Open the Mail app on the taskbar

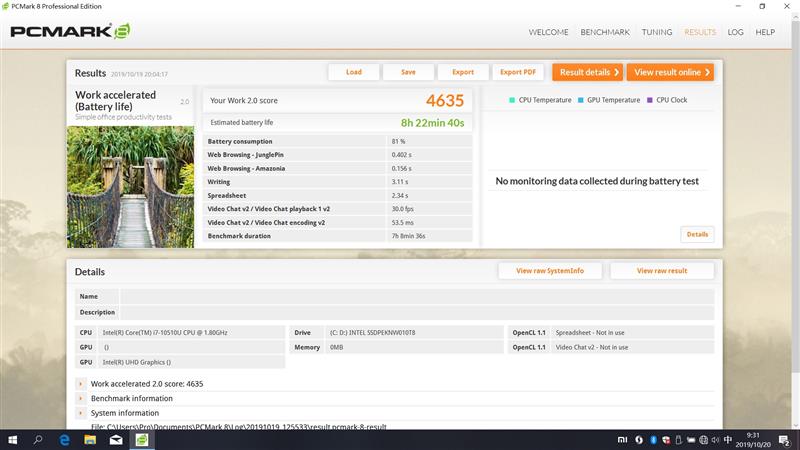click(x=116, y=440)
